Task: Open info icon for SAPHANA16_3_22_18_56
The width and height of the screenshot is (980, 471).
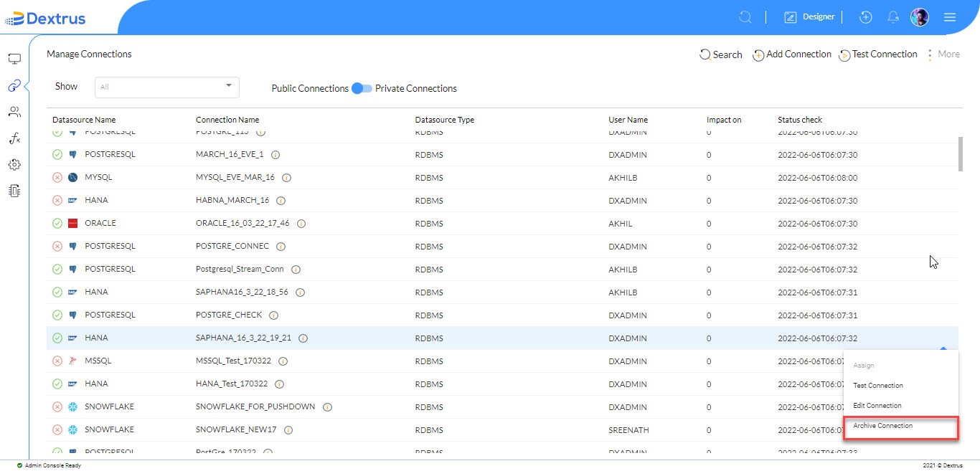Action: tap(300, 292)
